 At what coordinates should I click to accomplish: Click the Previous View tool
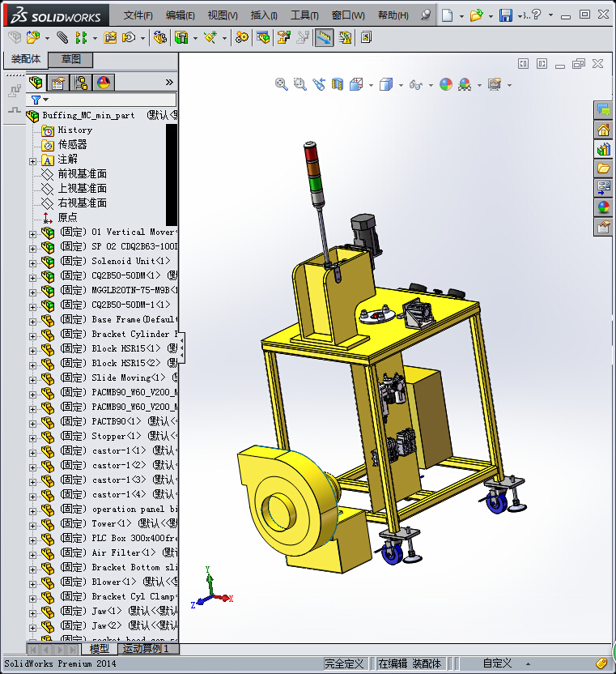point(319,84)
